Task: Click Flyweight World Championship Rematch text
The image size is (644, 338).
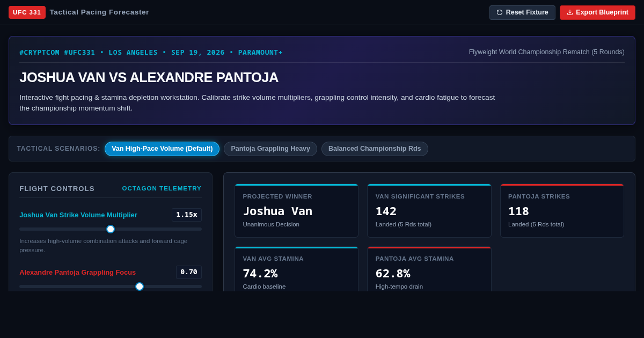Action: 547,52
